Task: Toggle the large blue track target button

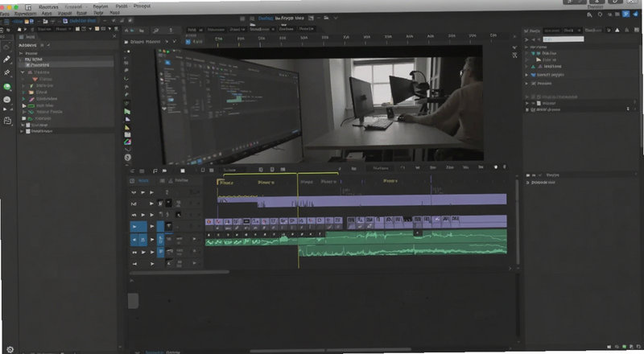Action: pyautogui.click(x=138, y=226)
